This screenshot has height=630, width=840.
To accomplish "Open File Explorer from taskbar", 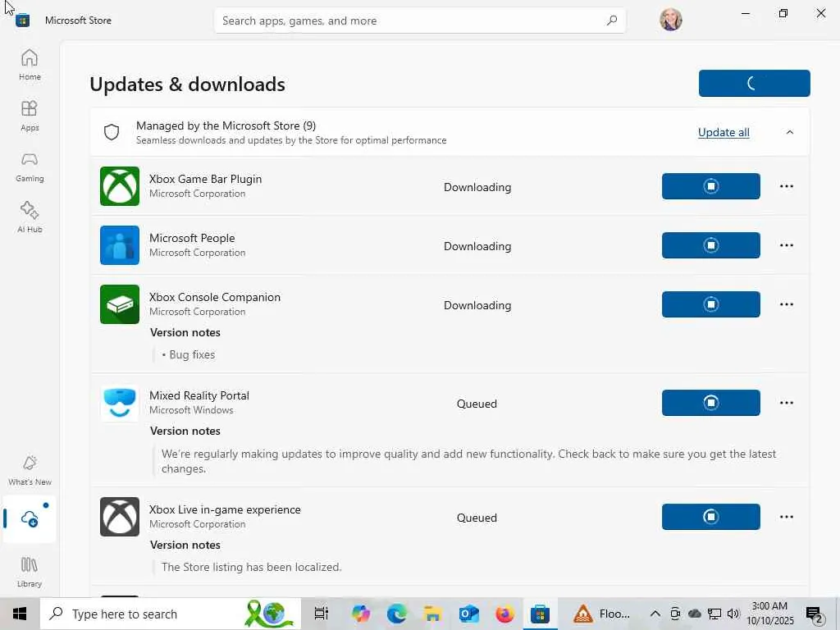I will click(432, 614).
